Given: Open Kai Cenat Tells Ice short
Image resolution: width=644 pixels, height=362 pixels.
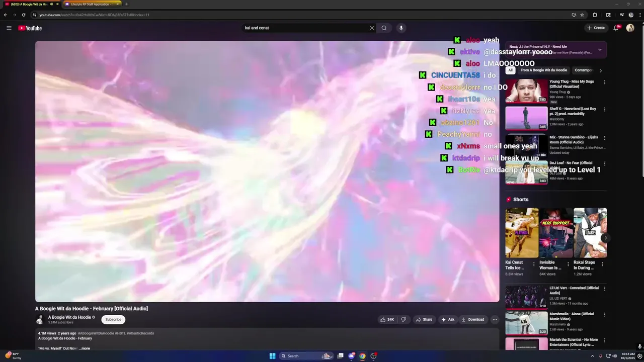Looking at the screenshot, I should click(x=522, y=233).
